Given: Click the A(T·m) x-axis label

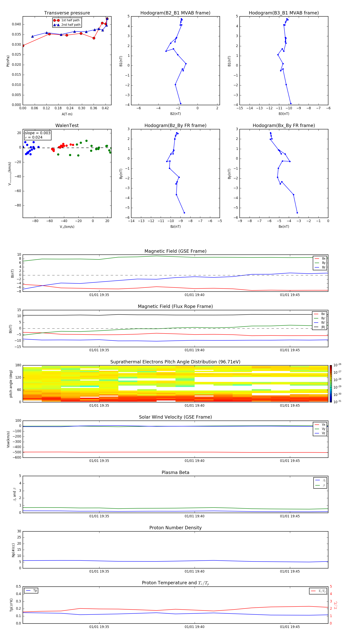Looking at the screenshot, I should (67, 114).
